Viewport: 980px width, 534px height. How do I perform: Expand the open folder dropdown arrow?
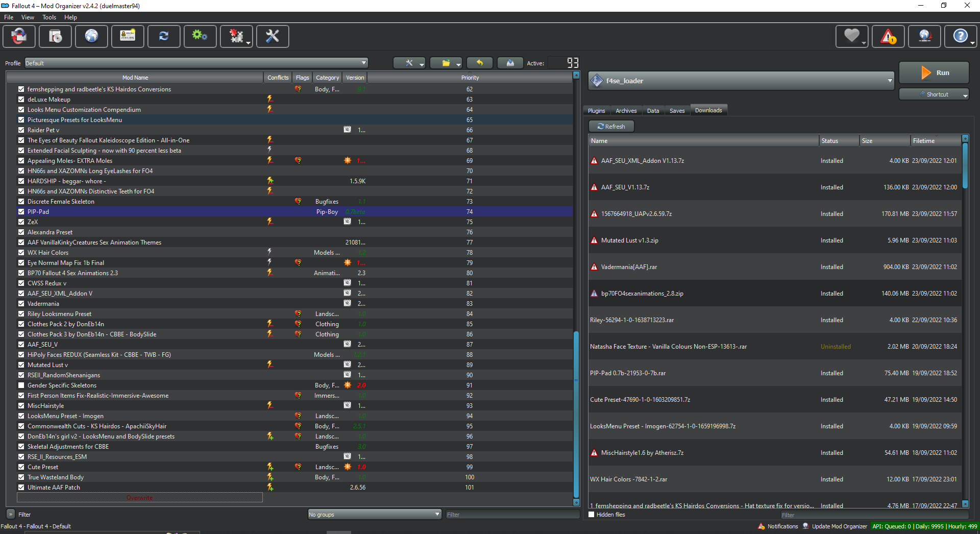point(458,64)
